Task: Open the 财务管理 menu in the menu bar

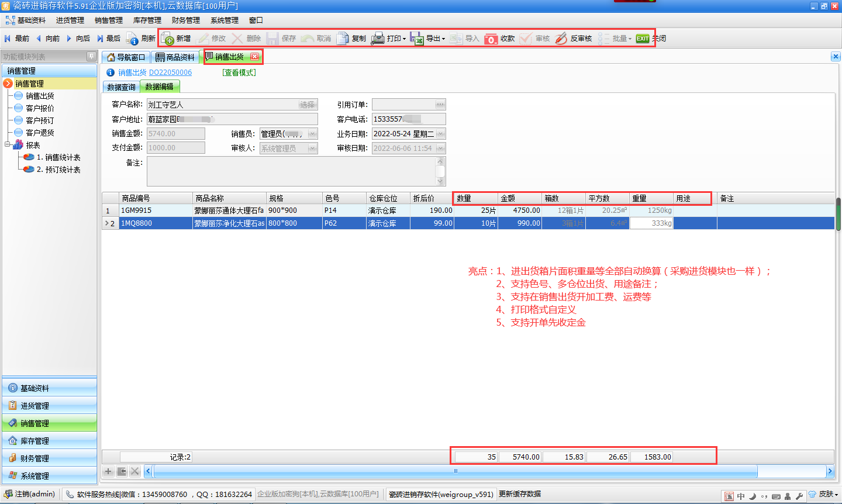Action: point(186,20)
